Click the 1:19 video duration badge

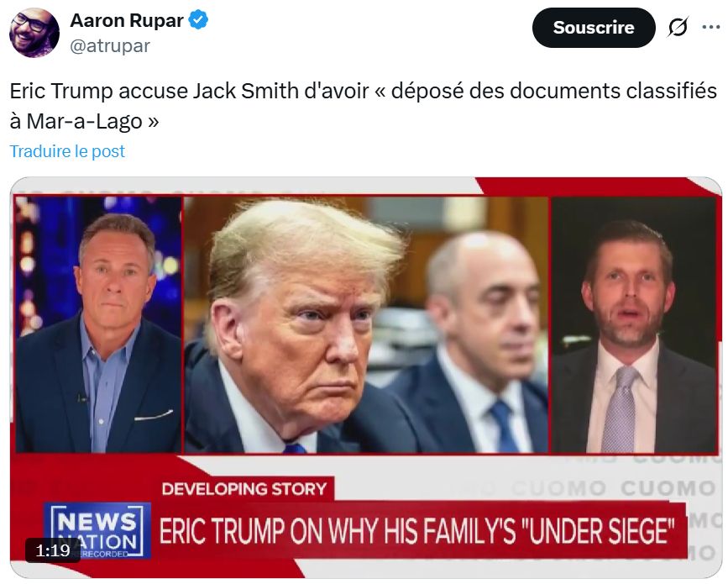click(53, 550)
